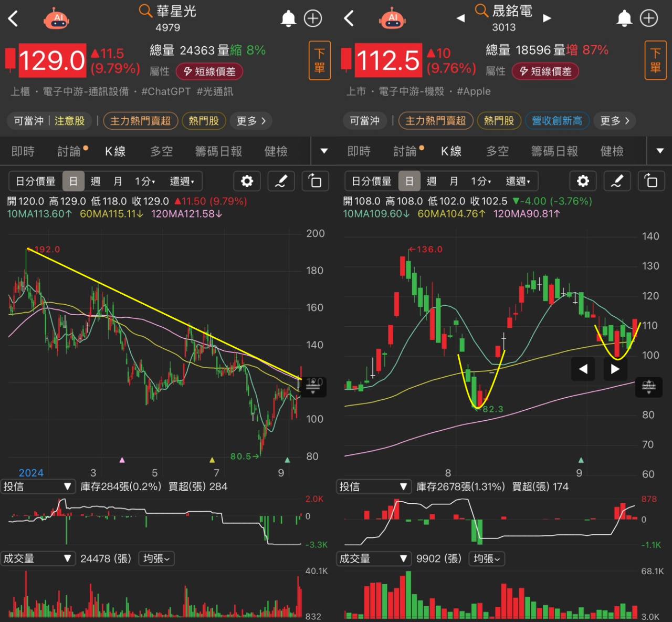Select the drawing pen tool on 華星光 chart
The image size is (672, 622).
[x=281, y=181]
